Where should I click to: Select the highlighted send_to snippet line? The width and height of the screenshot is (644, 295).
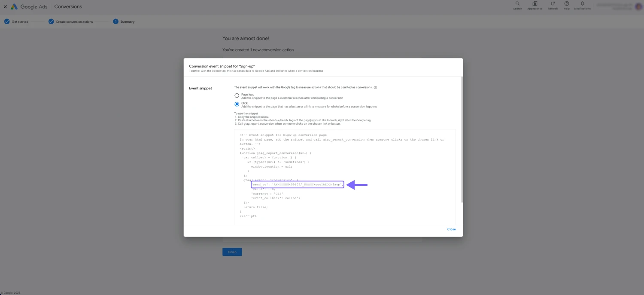pos(298,184)
